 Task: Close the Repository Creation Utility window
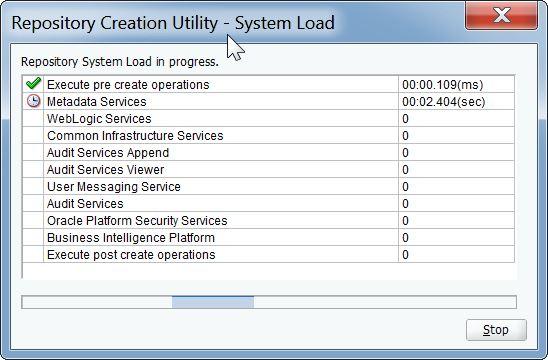tap(502, 15)
